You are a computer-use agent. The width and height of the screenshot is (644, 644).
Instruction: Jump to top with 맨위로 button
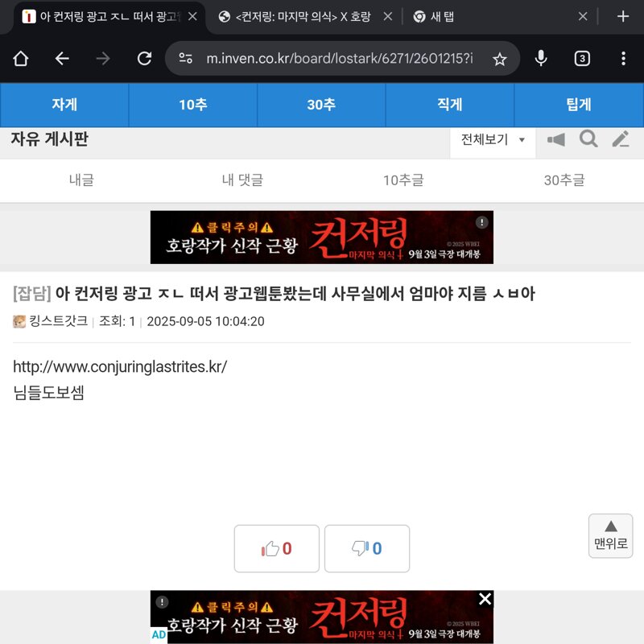coord(611,536)
